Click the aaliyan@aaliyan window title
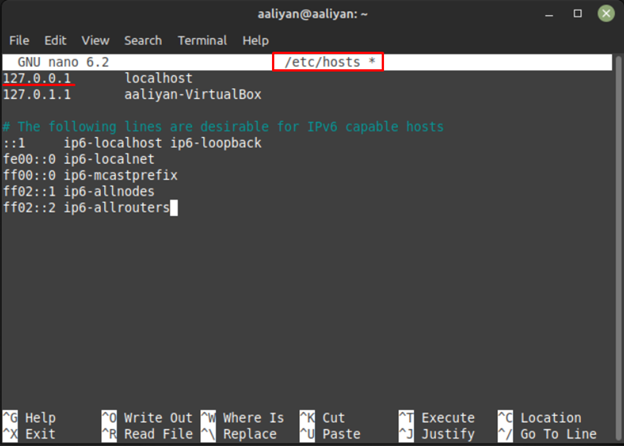Screen dimensions: 624x446 pos(312,14)
